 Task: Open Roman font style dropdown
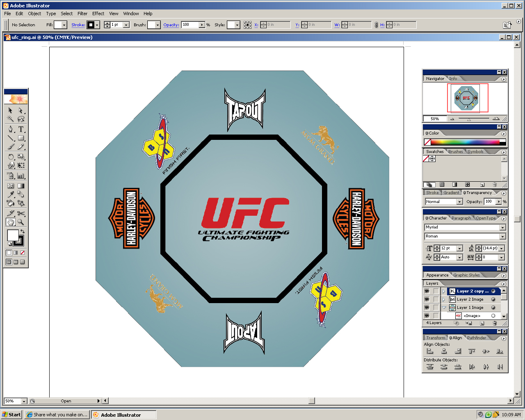pyautogui.click(x=502, y=236)
